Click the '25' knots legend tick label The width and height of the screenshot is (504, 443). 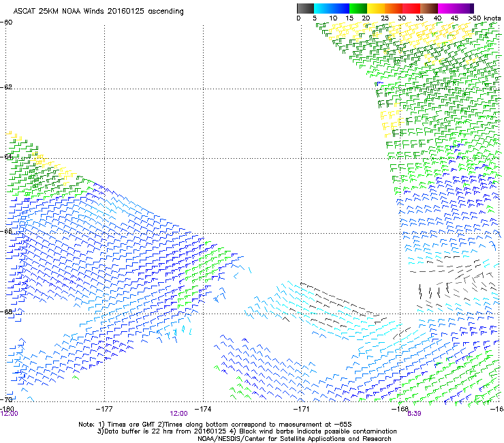(x=385, y=18)
